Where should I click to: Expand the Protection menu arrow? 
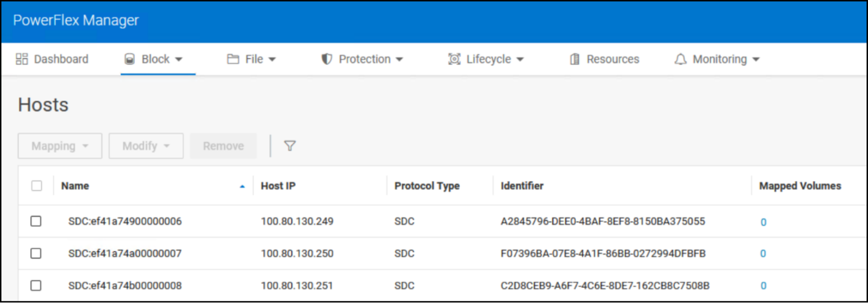[x=400, y=59]
